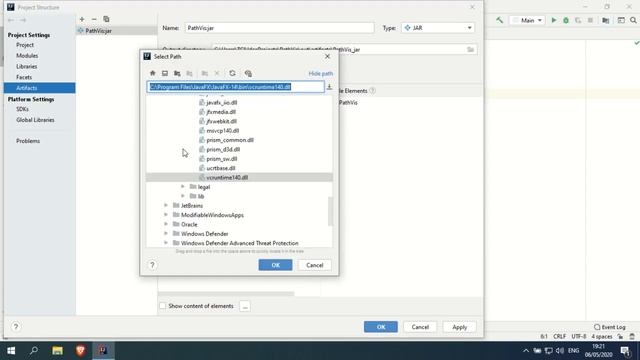640x360 pixels.
Task: Open Libraries settings page
Action: (27, 66)
